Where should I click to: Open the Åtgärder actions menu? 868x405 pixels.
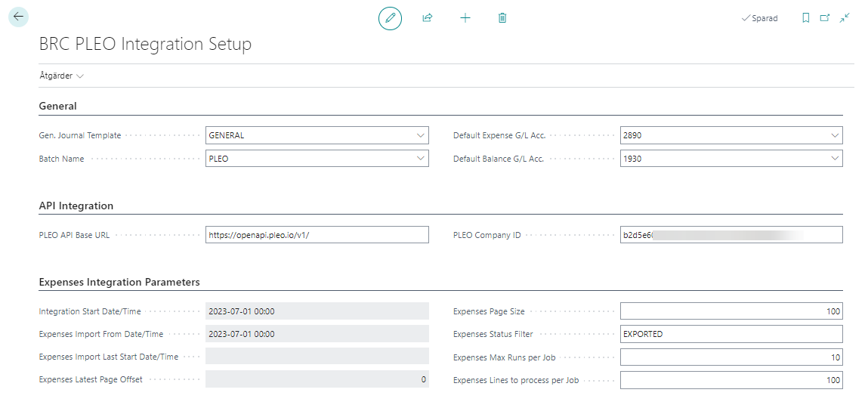(61, 76)
